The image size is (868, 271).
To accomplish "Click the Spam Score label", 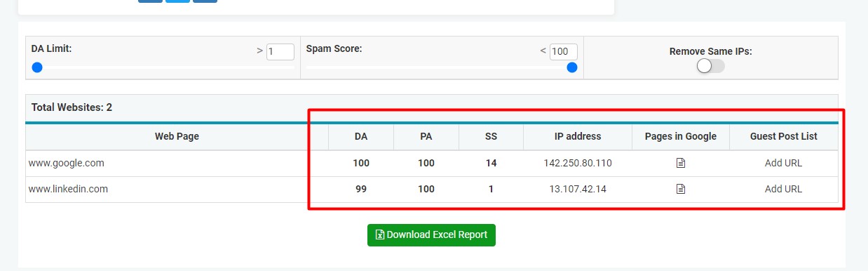I will tap(334, 49).
